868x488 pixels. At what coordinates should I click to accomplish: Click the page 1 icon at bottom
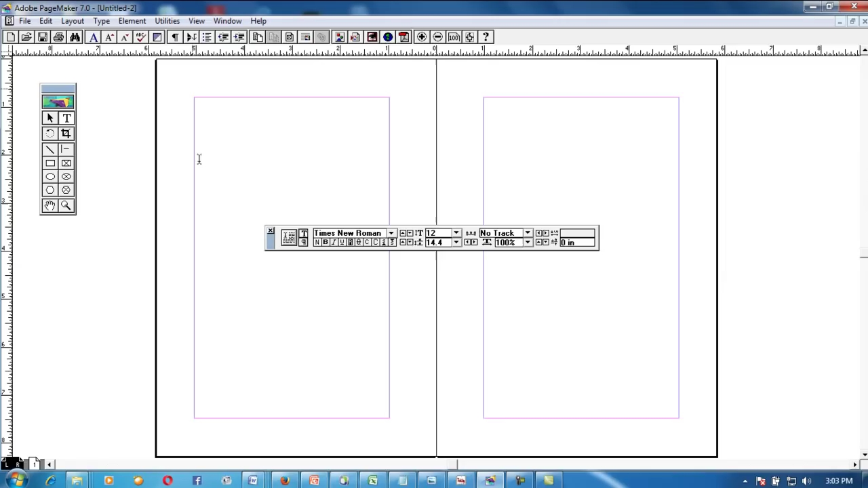pyautogui.click(x=34, y=464)
